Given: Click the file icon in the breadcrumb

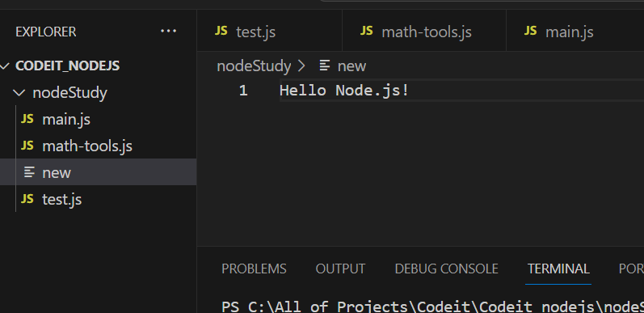Looking at the screenshot, I should click(x=325, y=66).
